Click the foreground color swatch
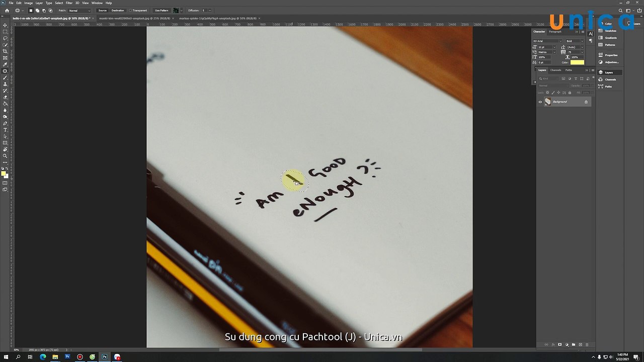 [x=4, y=174]
